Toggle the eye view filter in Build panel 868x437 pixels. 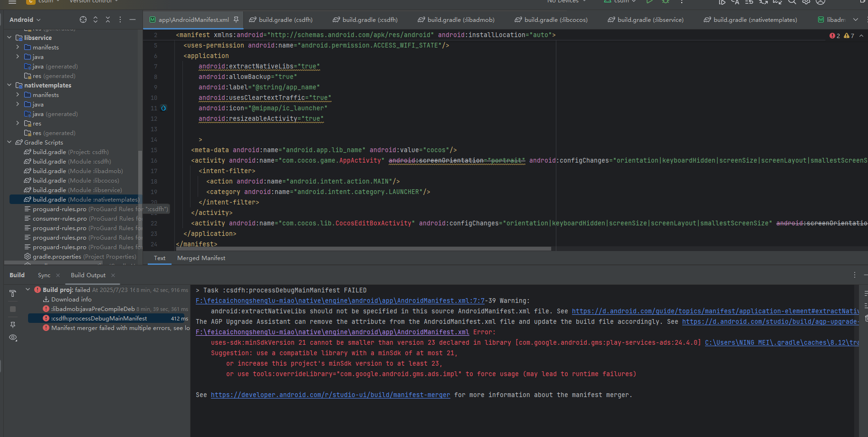(x=13, y=338)
